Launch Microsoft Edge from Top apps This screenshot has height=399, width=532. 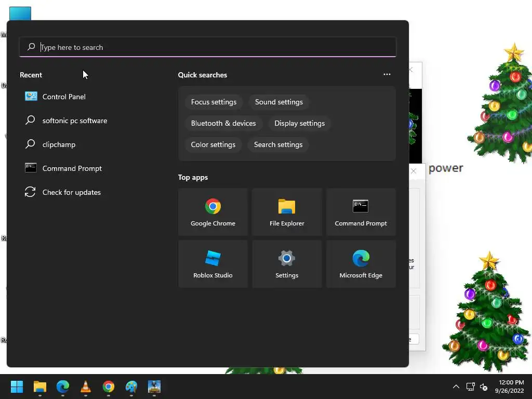tap(361, 264)
